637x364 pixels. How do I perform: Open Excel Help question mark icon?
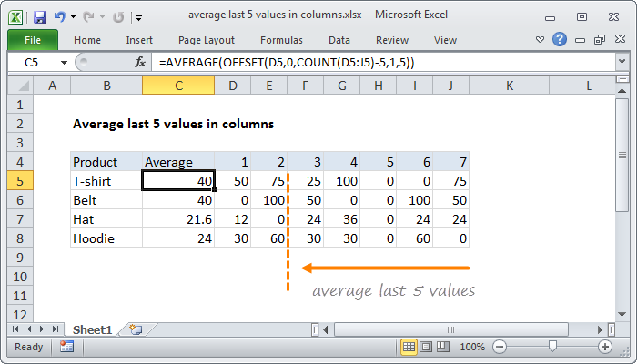pos(560,39)
